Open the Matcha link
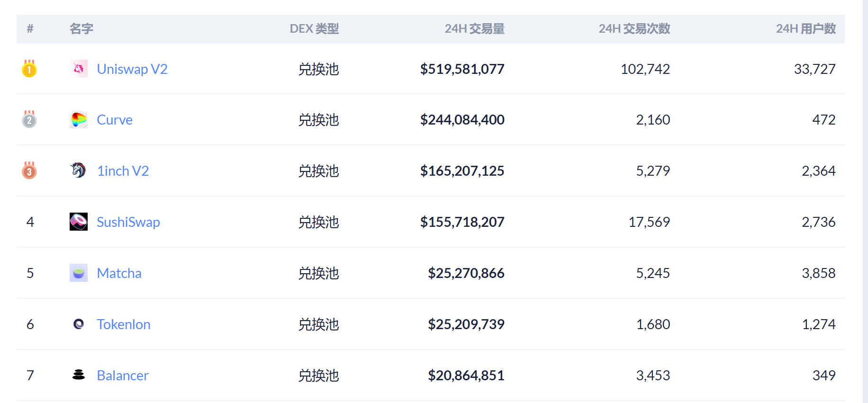The width and height of the screenshot is (868, 403). [x=119, y=273]
